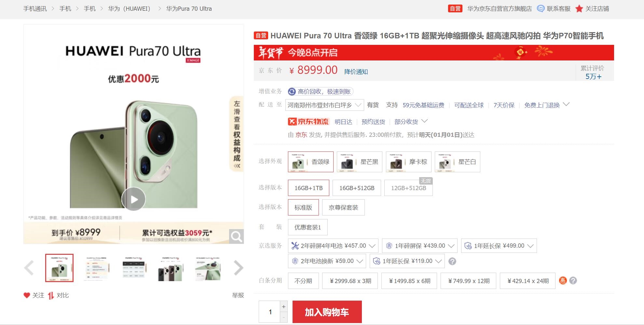Click the red heart 关注 icon
This screenshot has height=325, width=644.
click(x=27, y=295)
